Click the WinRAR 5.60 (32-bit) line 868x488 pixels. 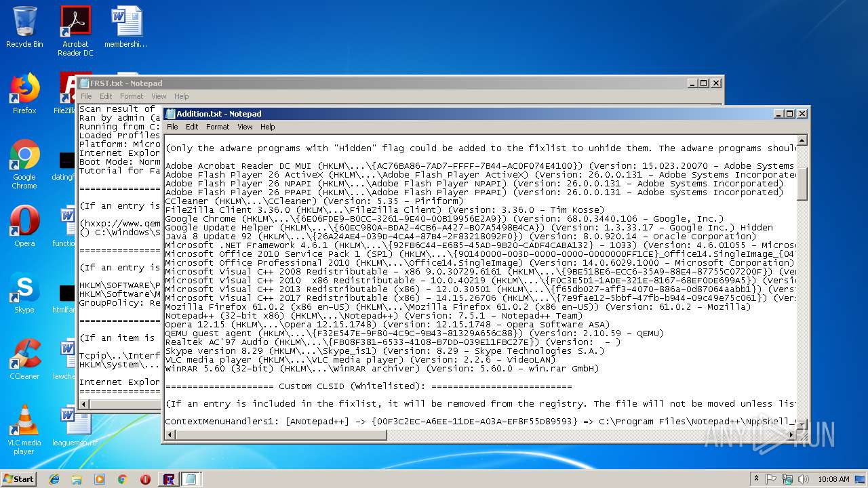pyautogui.click(x=382, y=369)
